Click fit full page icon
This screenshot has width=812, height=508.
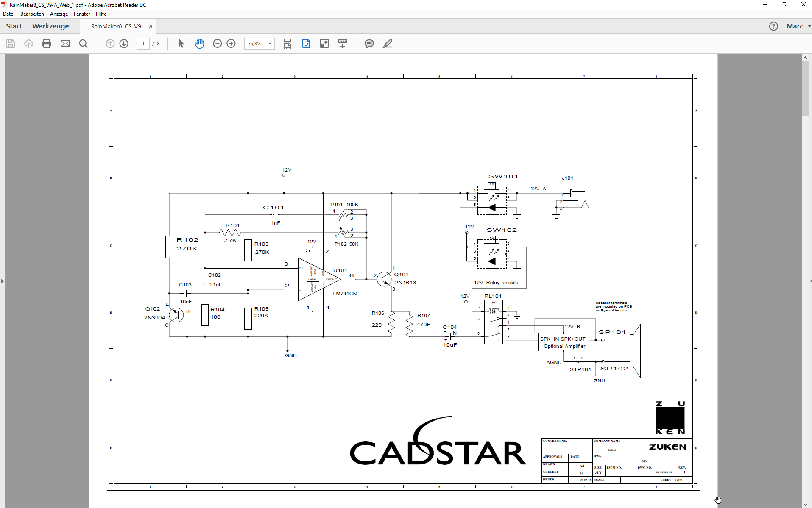(306, 44)
